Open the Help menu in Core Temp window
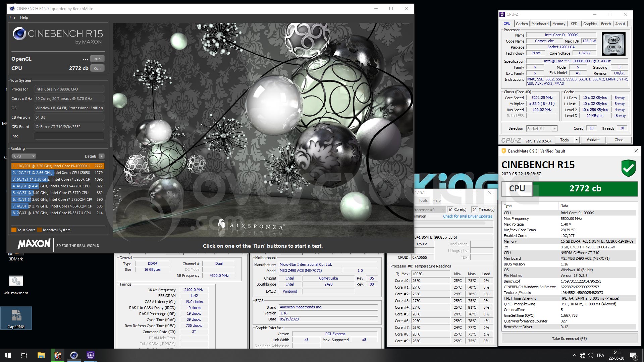This screenshot has width=644, height=362. (x=436, y=200)
